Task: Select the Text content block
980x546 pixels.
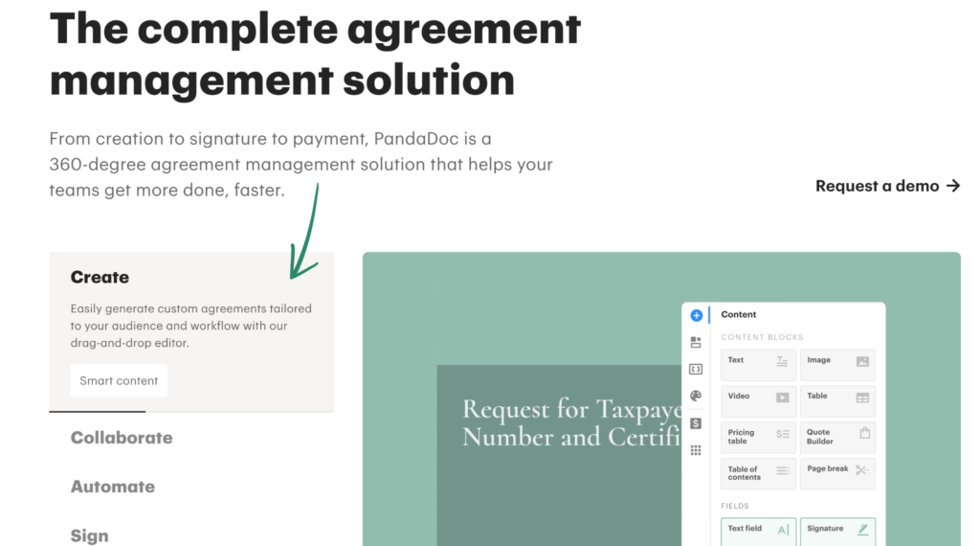Action: point(758,365)
